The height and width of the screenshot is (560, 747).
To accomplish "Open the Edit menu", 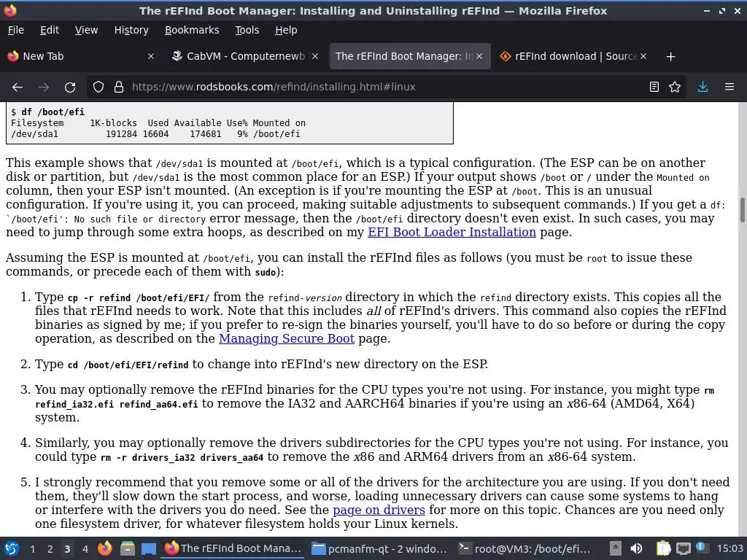I will [x=50, y=30].
